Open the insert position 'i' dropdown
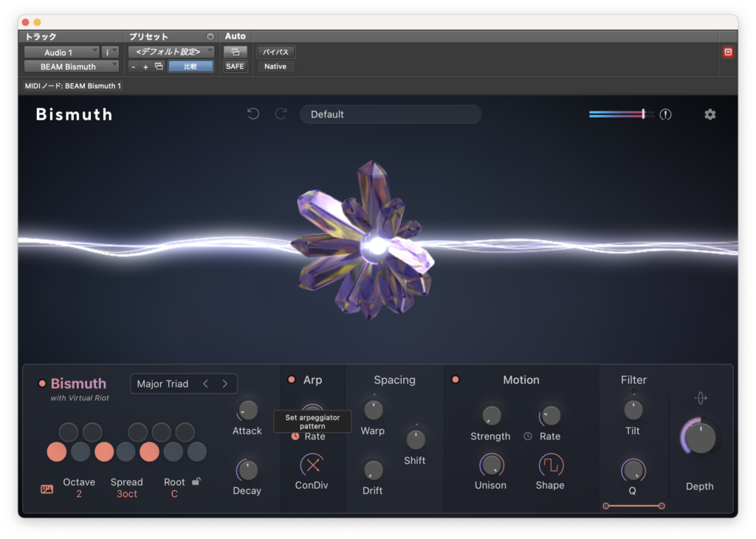Screen dimensions: 756x539 pos(111,52)
